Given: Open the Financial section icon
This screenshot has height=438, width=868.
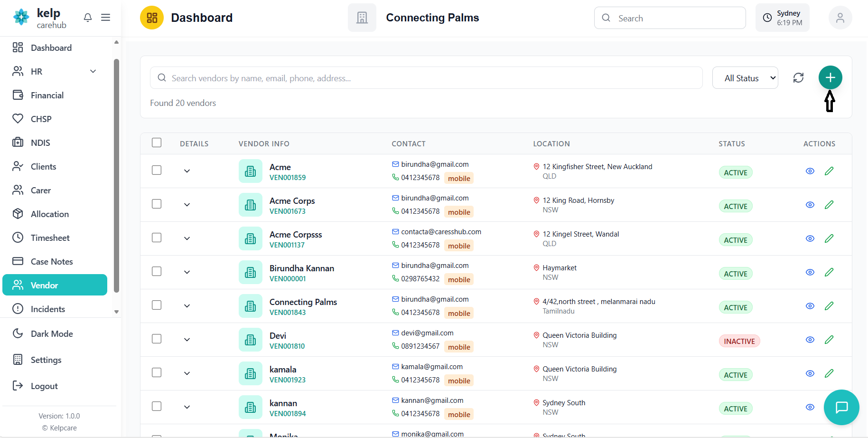Looking at the screenshot, I should (18, 95).
